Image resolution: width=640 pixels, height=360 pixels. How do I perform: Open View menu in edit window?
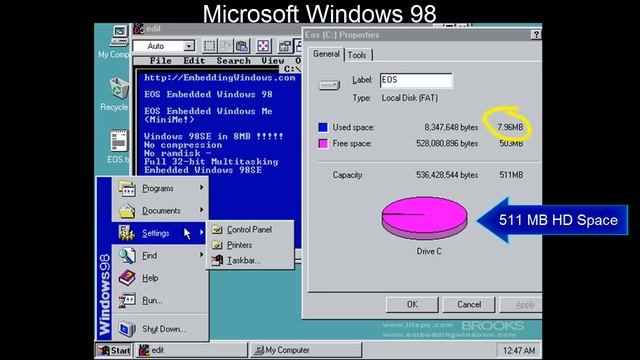point(273,61)
